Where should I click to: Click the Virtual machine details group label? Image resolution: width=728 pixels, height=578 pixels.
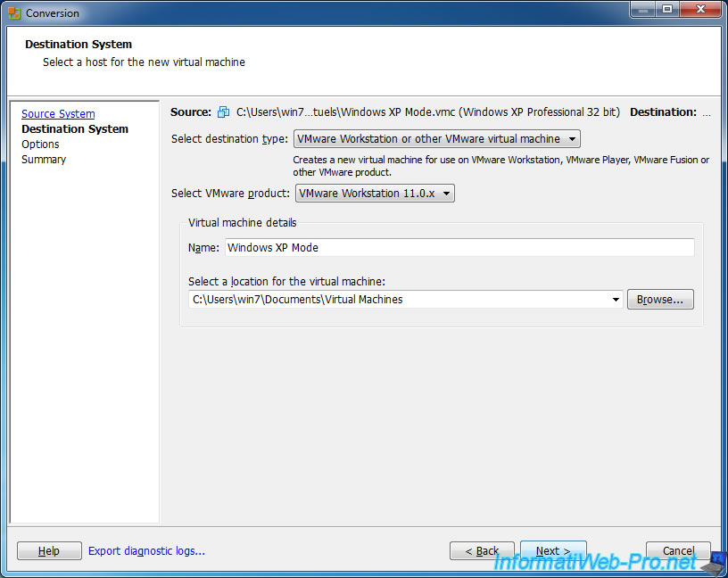click(x=243, y=223)
